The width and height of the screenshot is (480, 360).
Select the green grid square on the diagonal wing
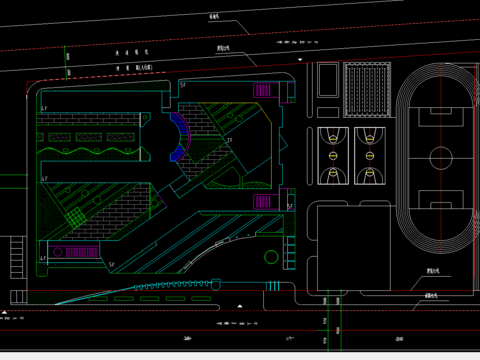(76, 217)
